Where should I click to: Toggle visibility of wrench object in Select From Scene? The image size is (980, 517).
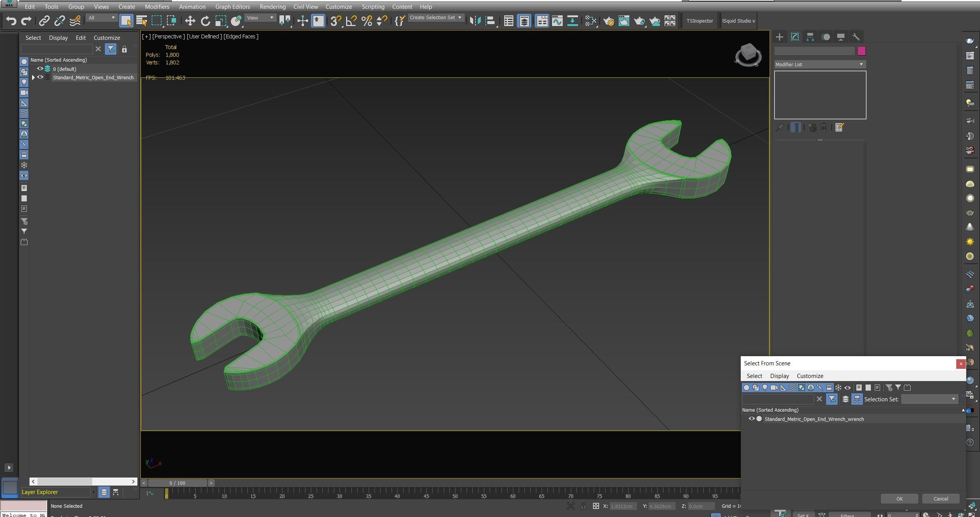(751, 419)
